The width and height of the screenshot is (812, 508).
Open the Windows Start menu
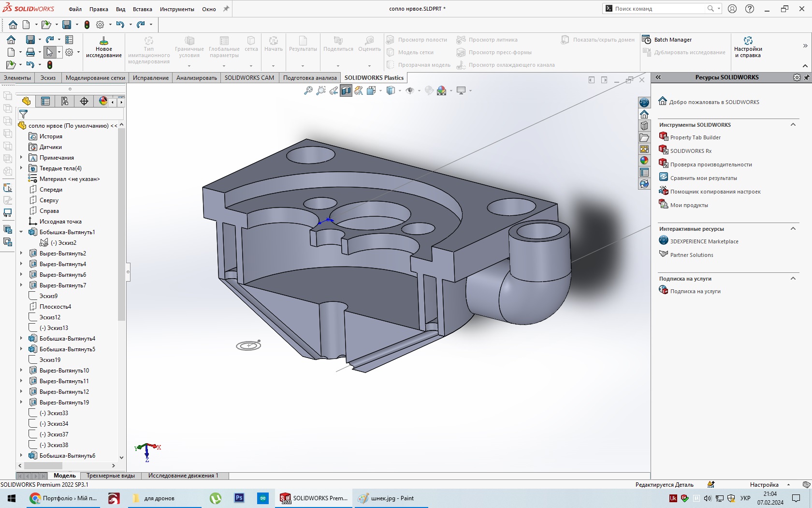coord(12,498)
